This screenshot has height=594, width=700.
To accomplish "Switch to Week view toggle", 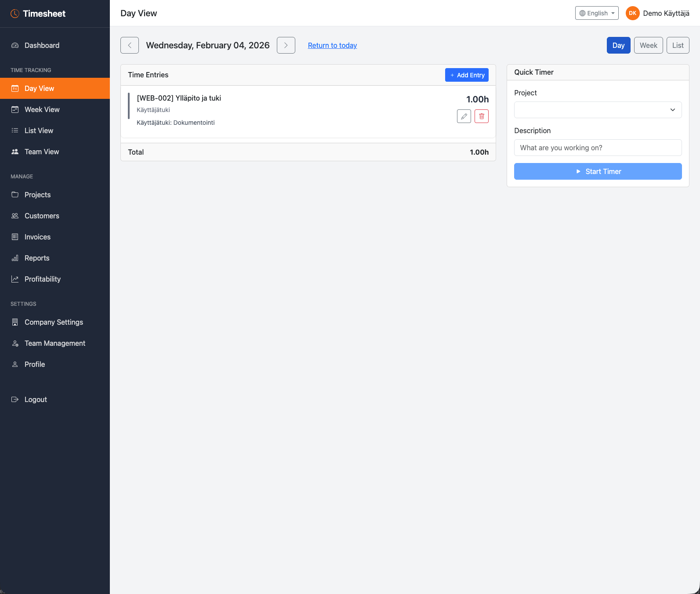I will pyautogui.click(x=648, y=45).
